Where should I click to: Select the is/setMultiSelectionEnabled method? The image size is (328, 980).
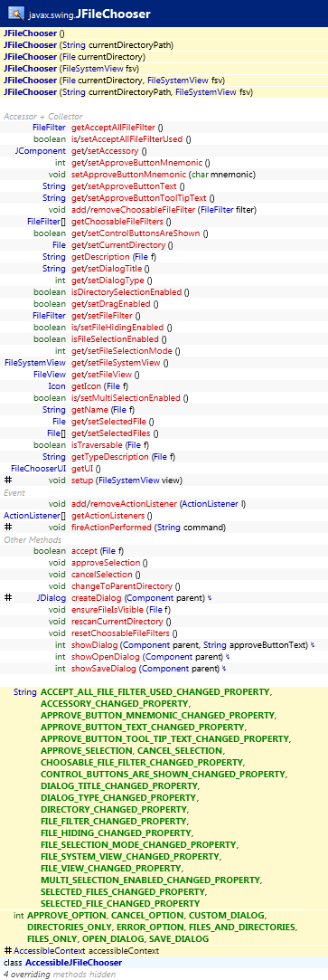130,398
